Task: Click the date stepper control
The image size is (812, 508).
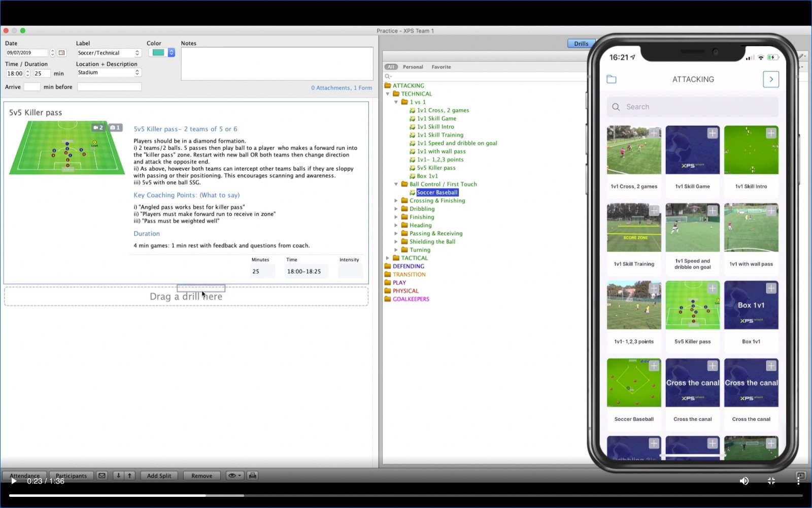Action: point(52,53)
